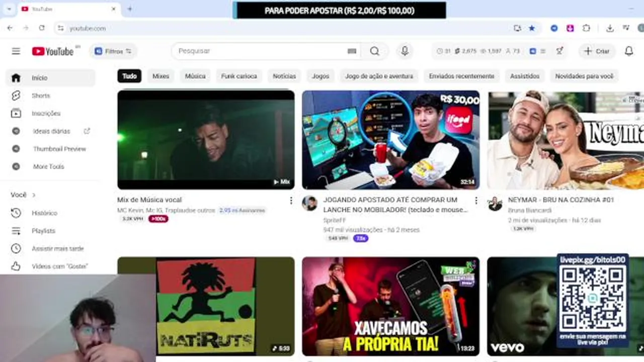Click the site info icon in address bar

[x=61, y=28]
